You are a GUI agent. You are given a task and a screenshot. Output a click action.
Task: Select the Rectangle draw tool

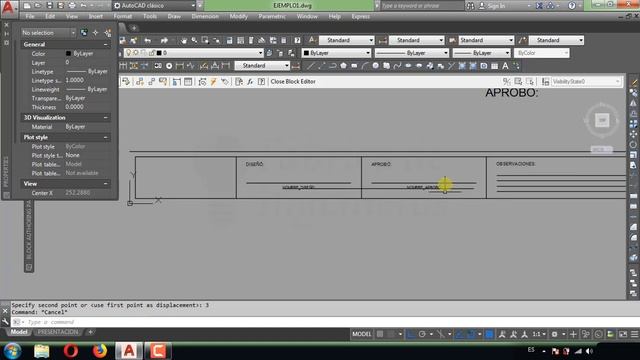(354, 66)
